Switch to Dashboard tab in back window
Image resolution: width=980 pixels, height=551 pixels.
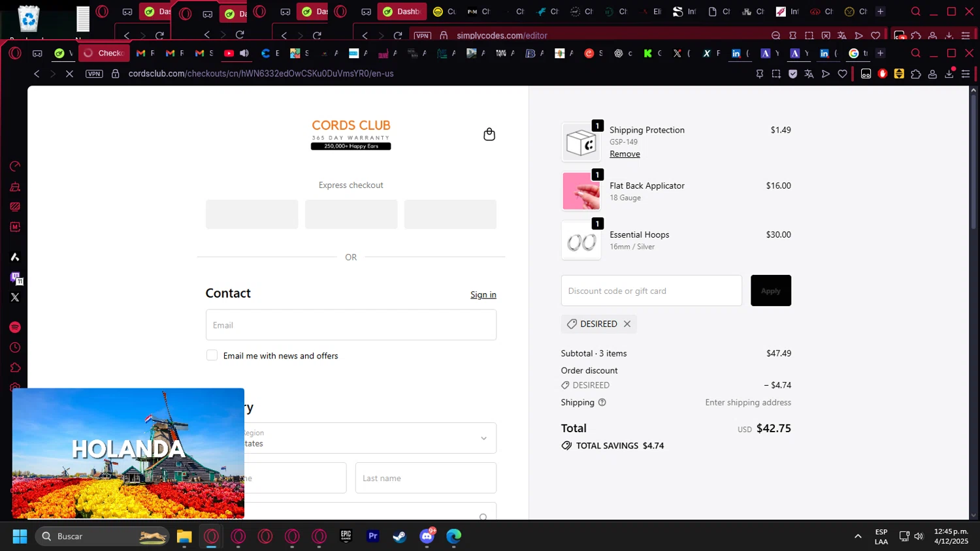[402, 12]
